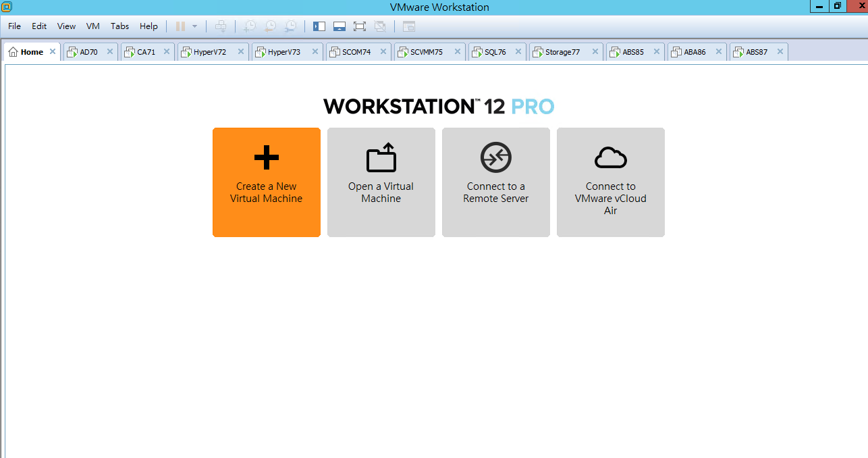Close the HyperV73 tab

click(x=315, y=51)
